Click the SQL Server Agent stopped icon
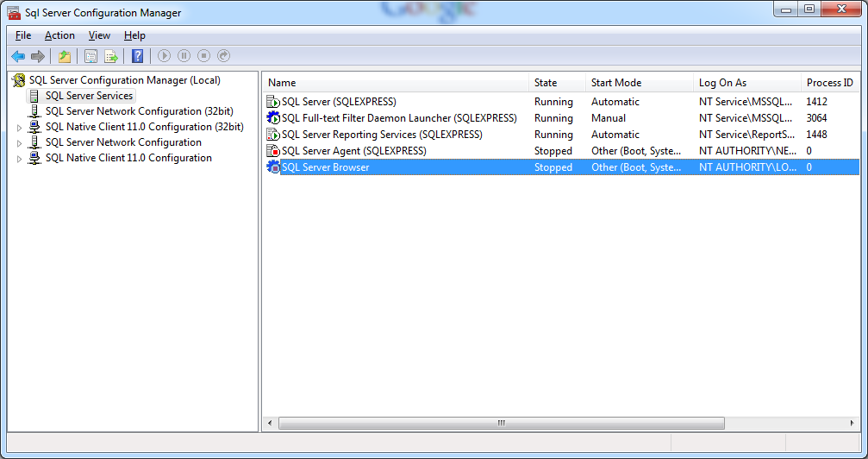Image resolution: width=868 pixels, height=459 pixels. coord(273,151)
